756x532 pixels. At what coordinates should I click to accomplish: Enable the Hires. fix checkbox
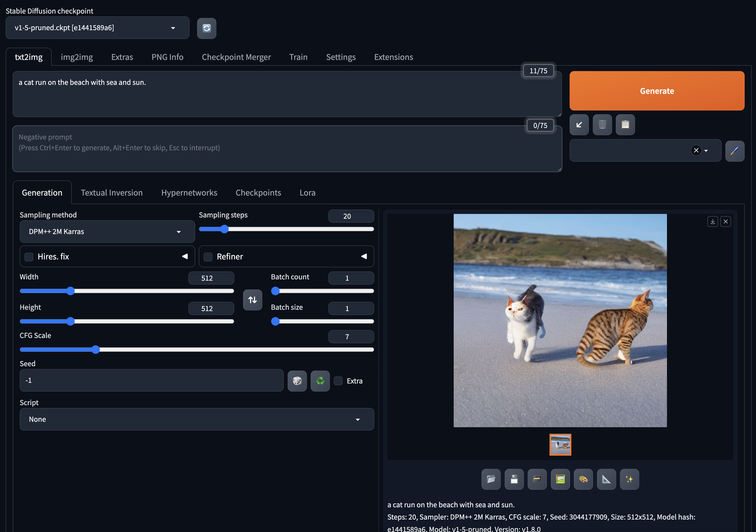[x=29, y=257]
